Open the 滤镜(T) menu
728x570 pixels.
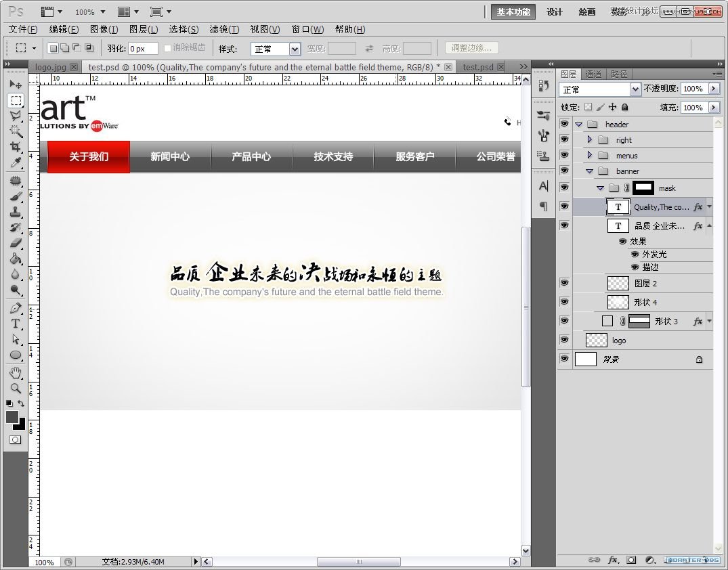224,29
